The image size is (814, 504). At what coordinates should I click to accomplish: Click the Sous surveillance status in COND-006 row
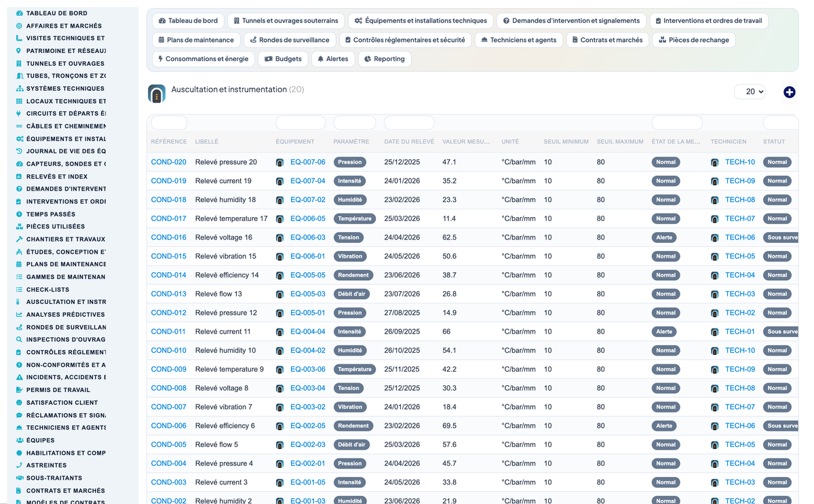[x=781, y=426]
